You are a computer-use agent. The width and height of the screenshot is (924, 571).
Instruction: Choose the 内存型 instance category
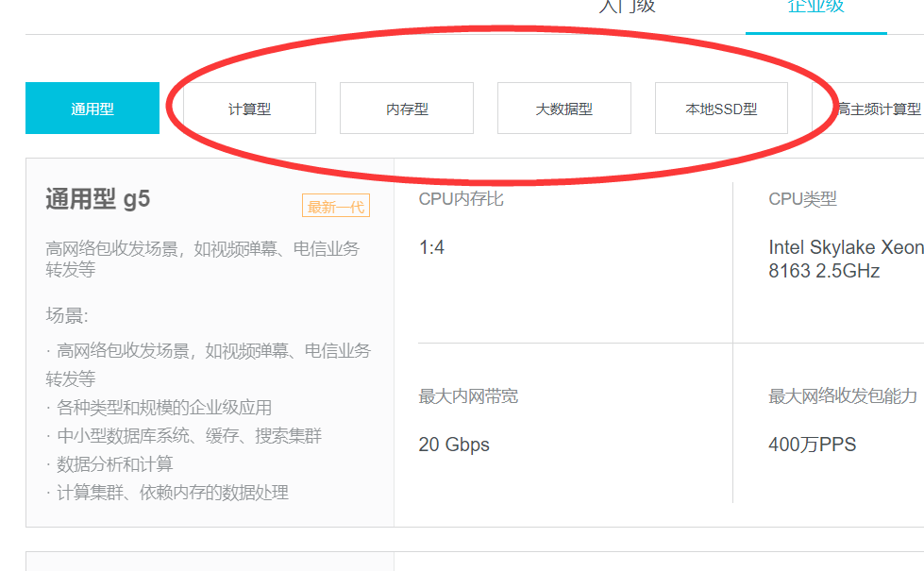tap(407, 109)
